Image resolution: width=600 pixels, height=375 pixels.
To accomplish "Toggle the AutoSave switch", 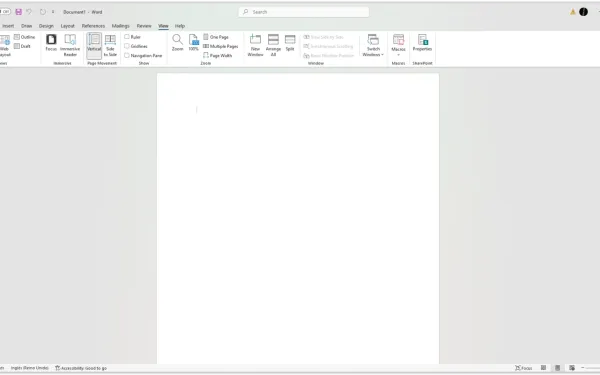I will (5, 12).
